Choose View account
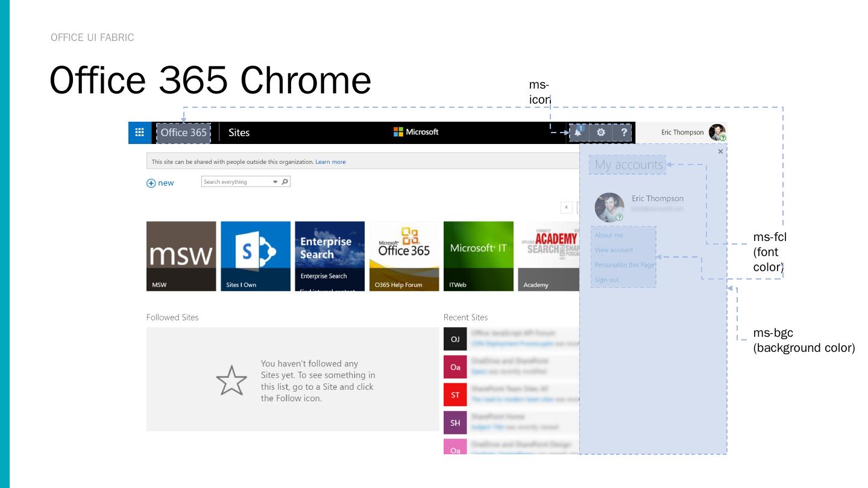 click(614, 250)
